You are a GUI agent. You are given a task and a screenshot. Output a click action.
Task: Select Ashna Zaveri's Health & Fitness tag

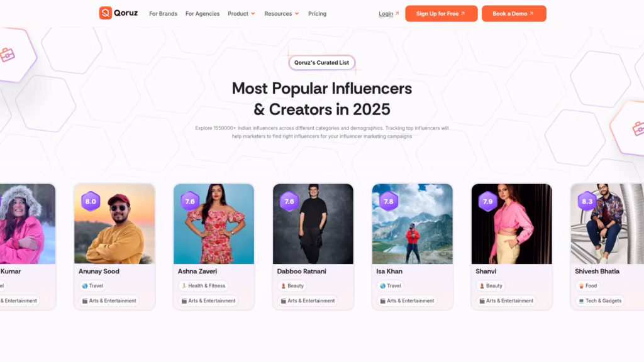(x=204, y=286)
